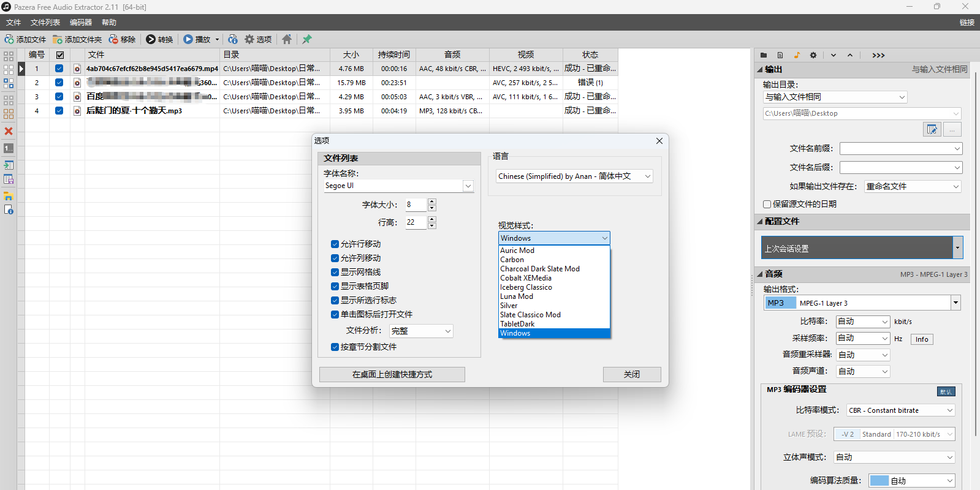The width and height of the screenshot is (980, 490).
Task: Click the red X icon in left sidebar
Action: pyautogui.click(x=9, y=131)
